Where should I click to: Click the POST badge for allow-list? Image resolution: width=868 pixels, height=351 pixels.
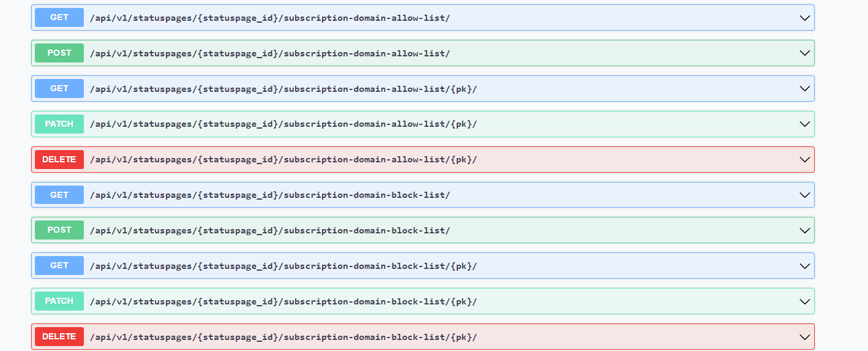coord(59,53)
